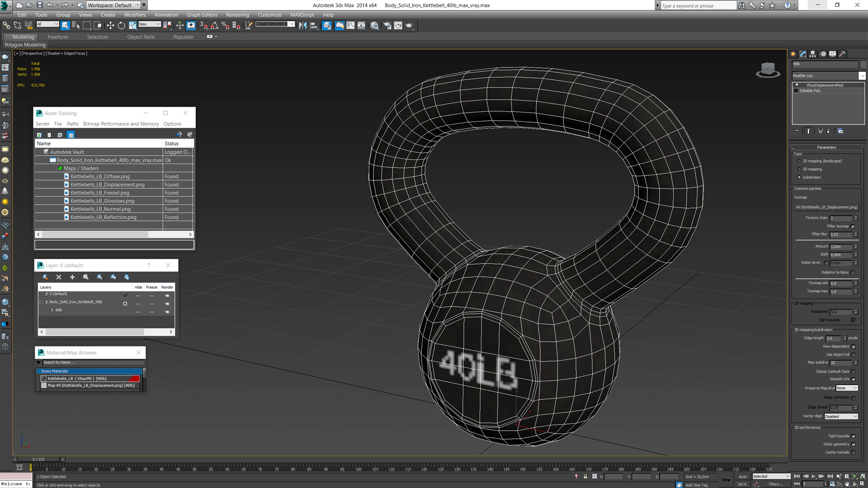Click Create New Layer plus icon
This screenshot has width=868, height=488.
(72, 277)
